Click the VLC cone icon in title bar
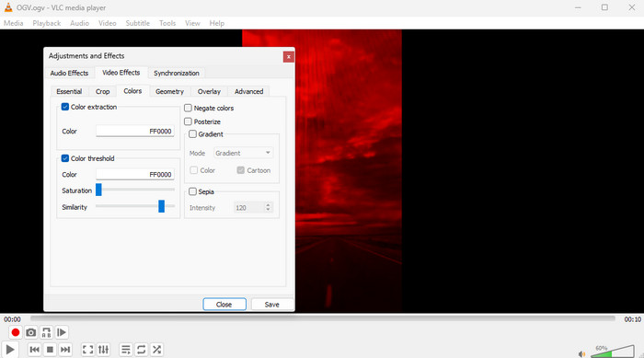The height and width of the screenshot is (358, 644). (x=8, y=7)
